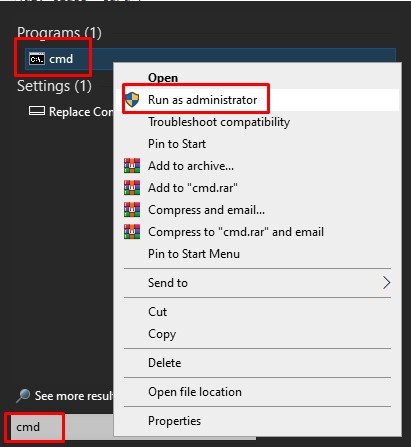Screen dimensions: 411x447
Task: Click the magnifier icon near See more results
Action: [23, 396]
